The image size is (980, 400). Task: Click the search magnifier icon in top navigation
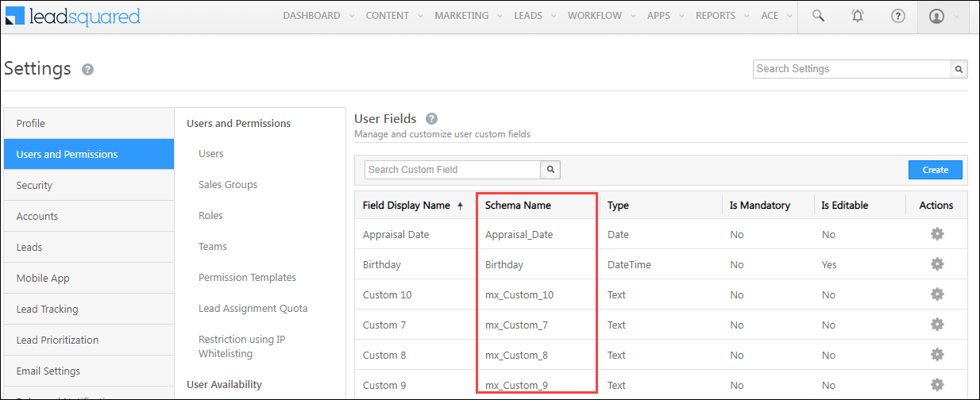818,16
